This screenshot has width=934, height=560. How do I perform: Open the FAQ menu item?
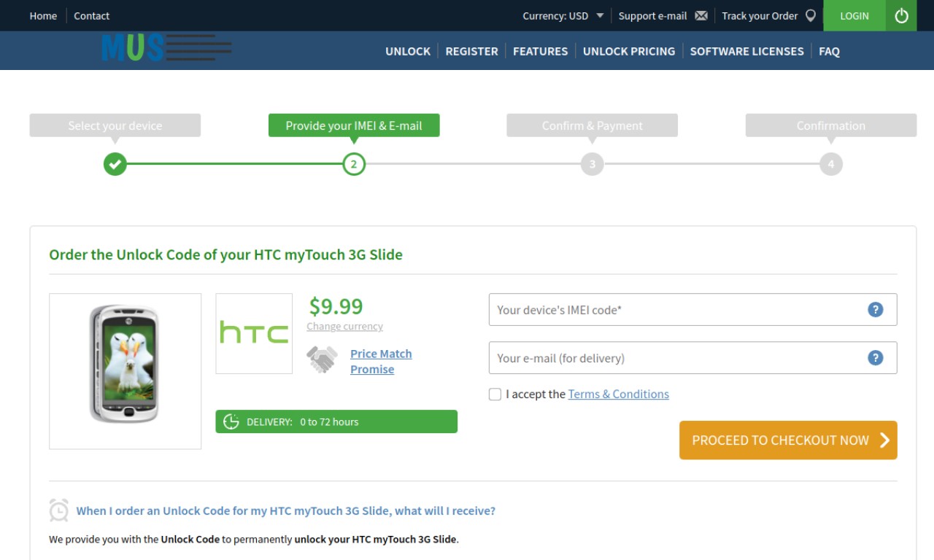[830, 51]
